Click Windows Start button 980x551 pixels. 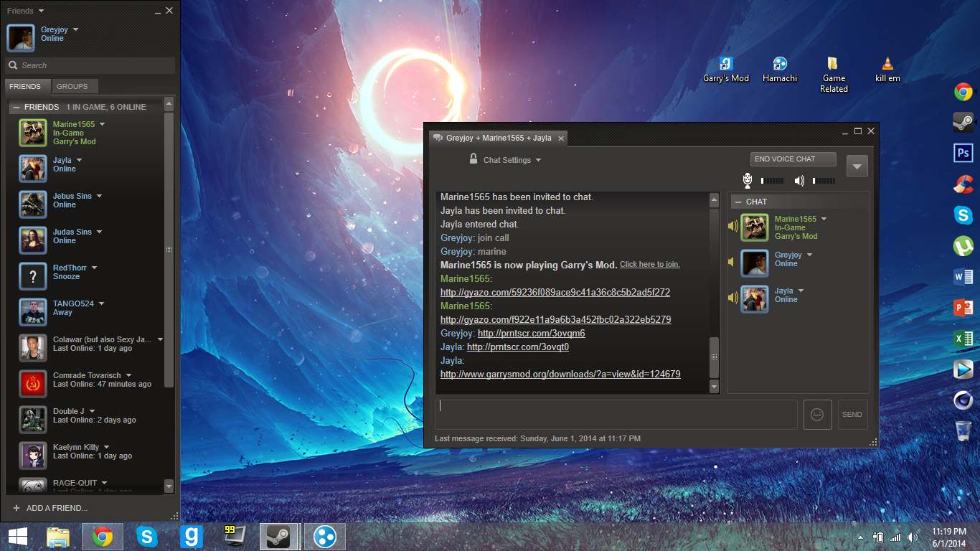pos(18,537)
